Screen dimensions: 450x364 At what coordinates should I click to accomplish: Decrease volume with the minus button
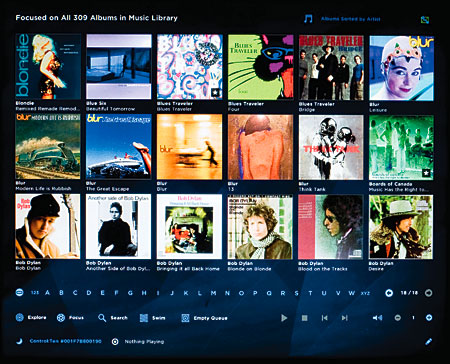(x=397, y=318)
